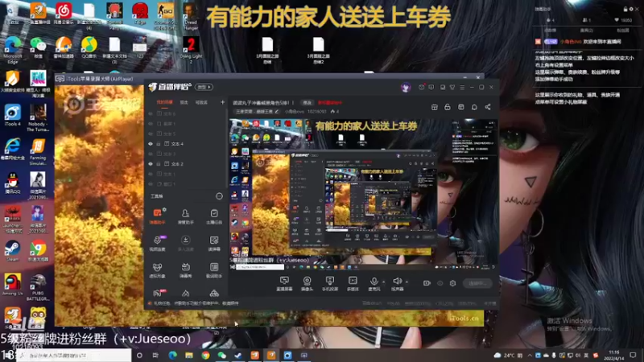Switch to the first scene tab highlighted in orange
Image resolution: width=644 pixels, height=362 pixels.
pos(165,102)
